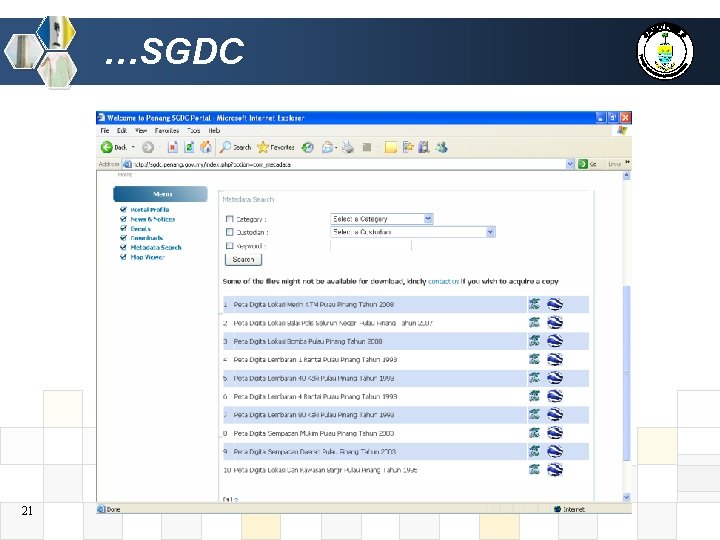Open globe icon for row 3 Bomba map

555,341
